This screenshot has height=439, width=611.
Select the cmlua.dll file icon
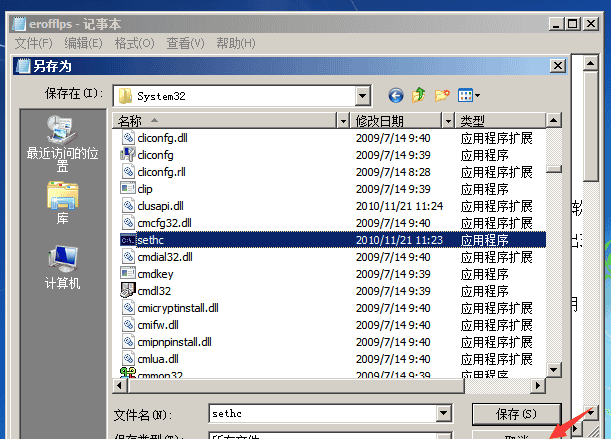[128, 359]
